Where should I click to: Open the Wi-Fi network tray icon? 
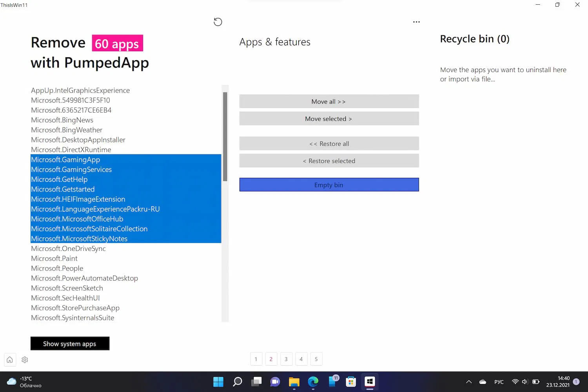(515, 382)
